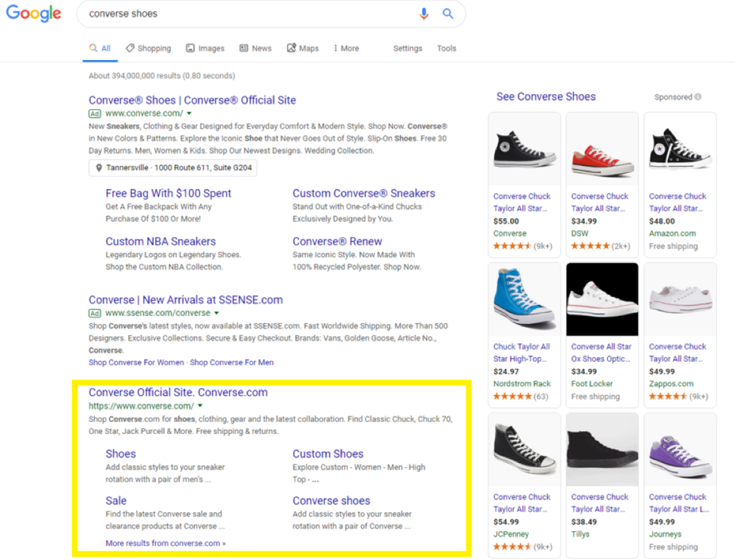Viewport: 736px width, 560px height.
Task: Open the More search options menu
Action: 346,48
